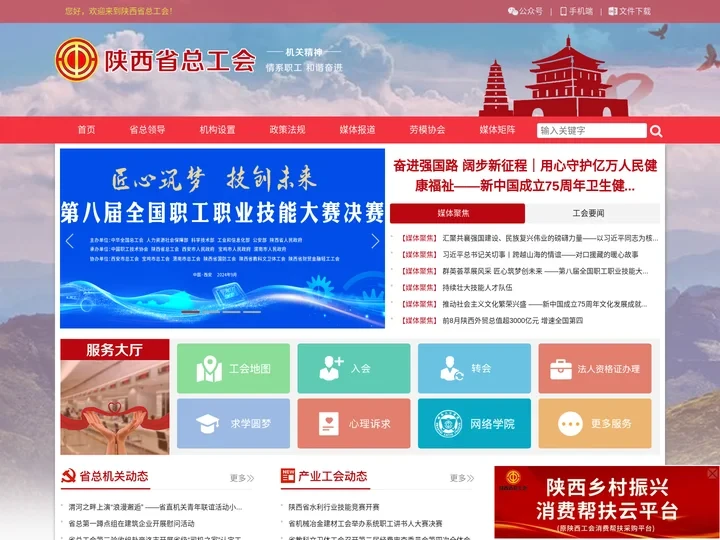
Task: Select the last carousel indicator dash
Action: click(252, 312)
